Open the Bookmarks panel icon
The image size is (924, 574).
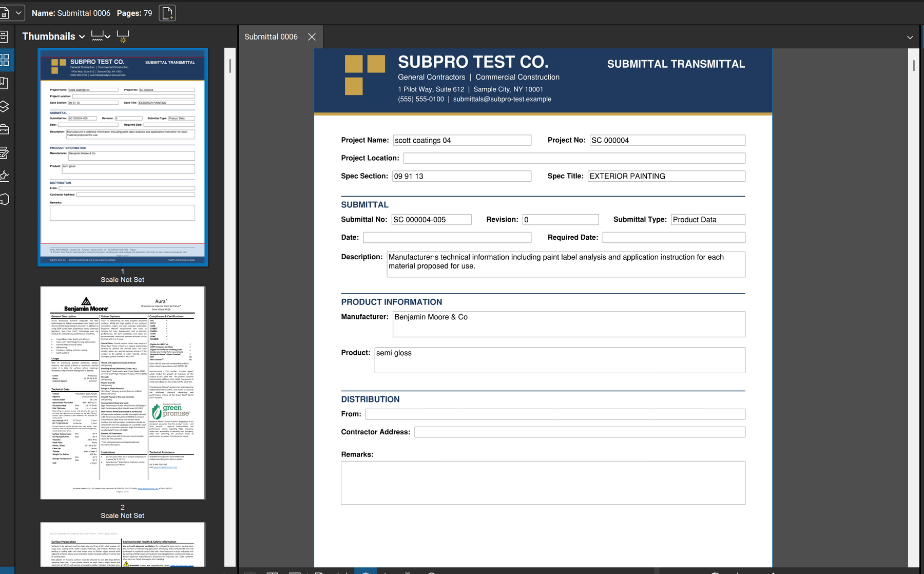pos(4,83)
